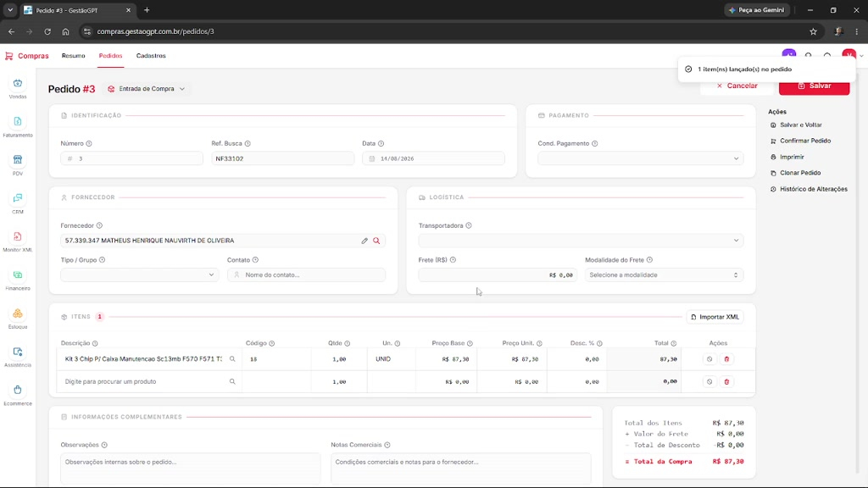Click the pencil edit icon for Fornecedor
The width and height of the screenshot is (868, 488).
coord(364,241)
